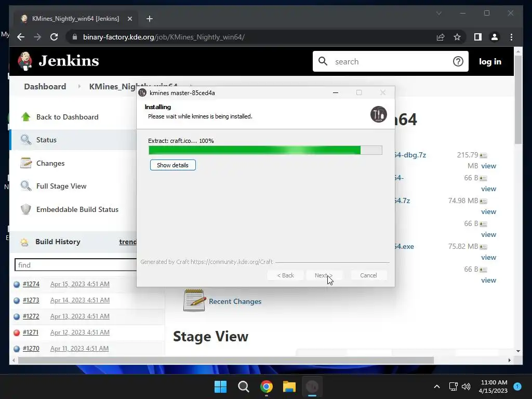Click the Show details button in installer
Viewport: 532px width, 399px height.
[172, 165]
